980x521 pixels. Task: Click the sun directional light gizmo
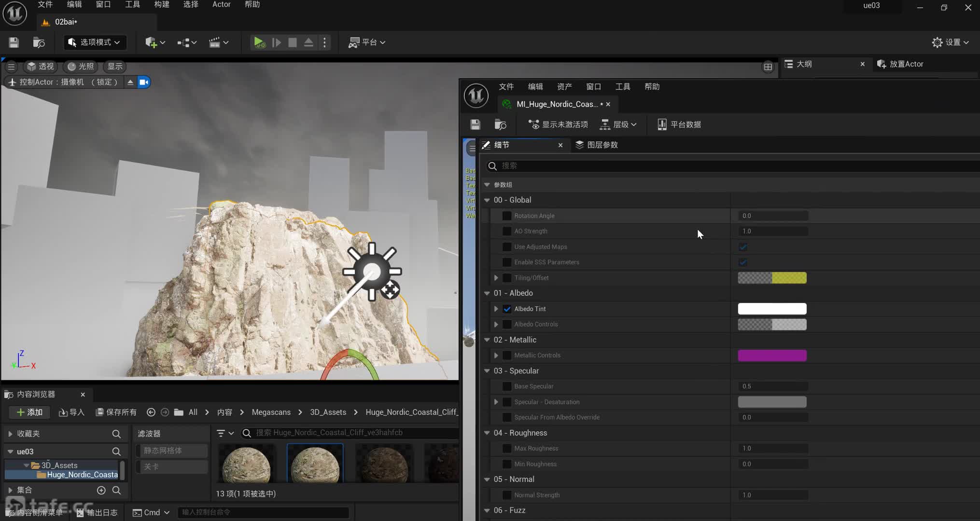click(x=372, y=272)
